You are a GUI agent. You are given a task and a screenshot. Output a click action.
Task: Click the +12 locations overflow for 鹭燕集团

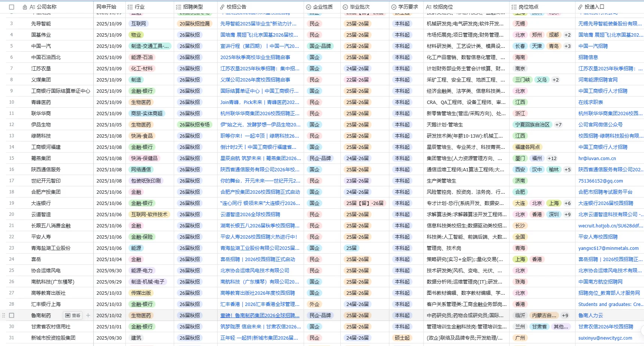(x=552, y=158)
